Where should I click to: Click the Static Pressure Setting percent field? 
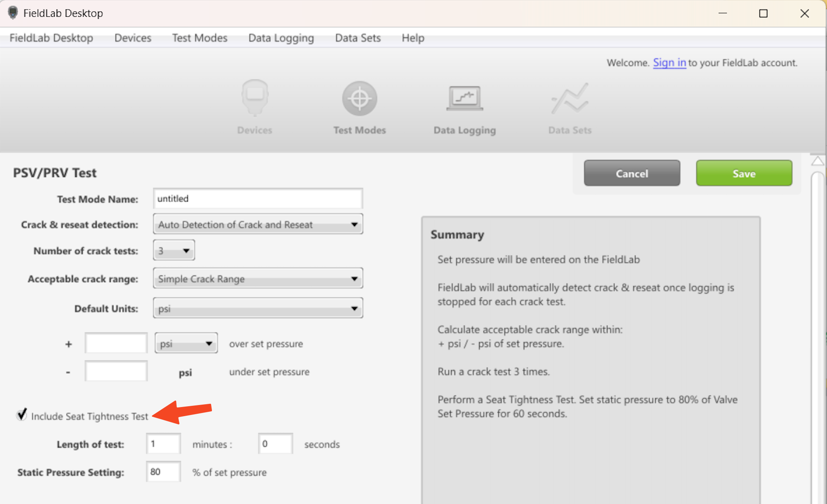163,471
